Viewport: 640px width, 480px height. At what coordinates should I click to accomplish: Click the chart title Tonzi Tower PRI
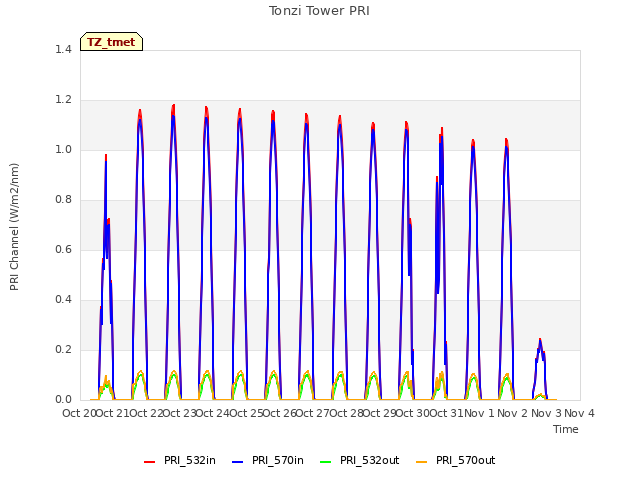tap(319, 11)
